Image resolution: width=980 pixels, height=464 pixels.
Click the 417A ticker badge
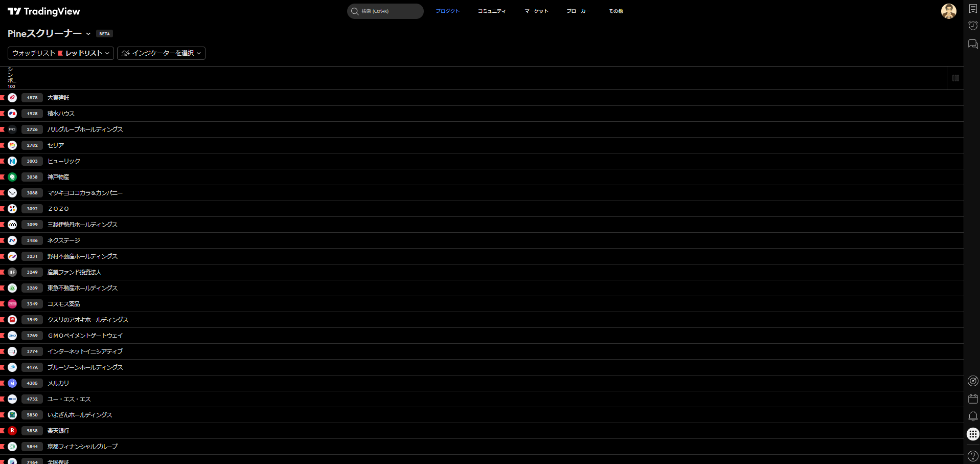(32, 367)
